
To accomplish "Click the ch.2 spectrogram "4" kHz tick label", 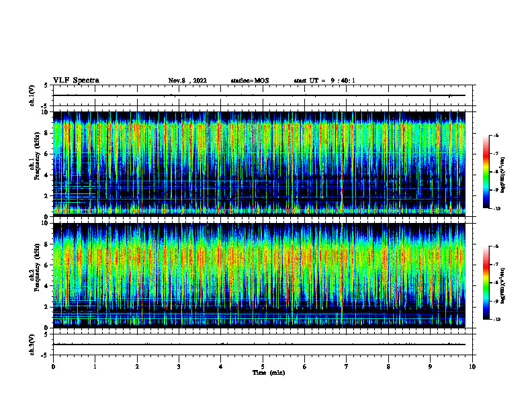I will tap(47, 286).
